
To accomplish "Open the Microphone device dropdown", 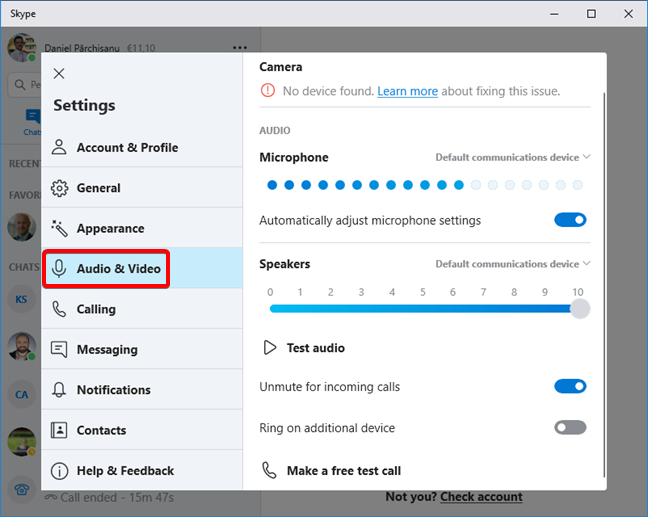I will click(513, 157).
